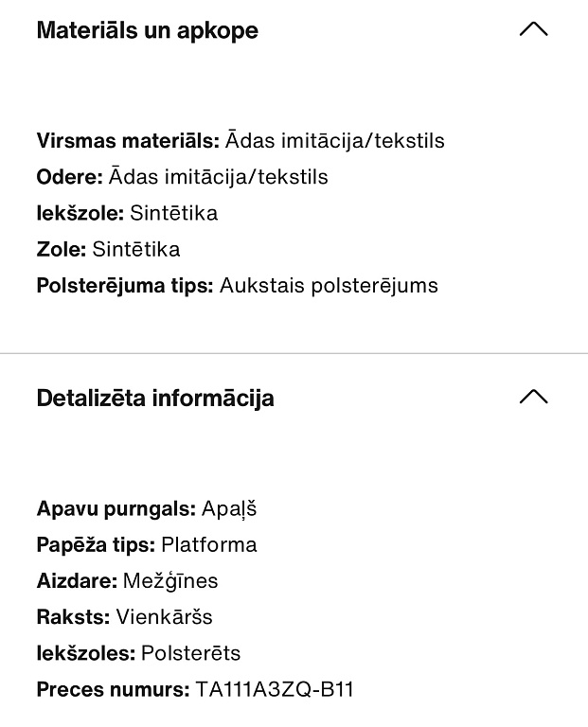Viewport: 588px width, 727px height.
Task: Click the Detalizēta informācija heading
Action: pyautogui.click(x=155, y=399)
